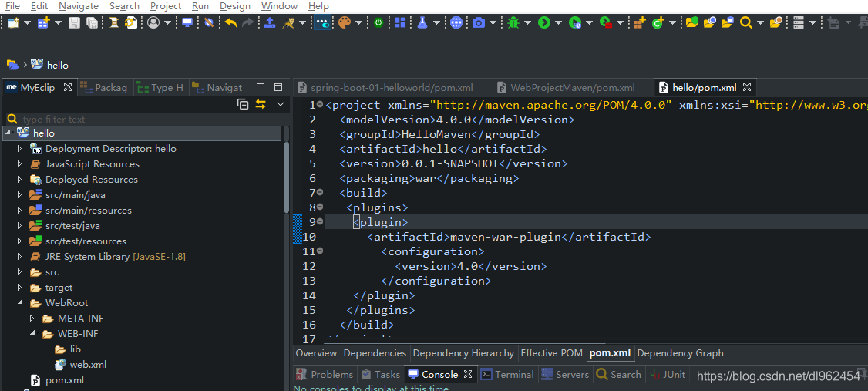Viewport: 868px width, 391px height.
Task: Click the Collapse All icon in explorer
Action: 243,103
